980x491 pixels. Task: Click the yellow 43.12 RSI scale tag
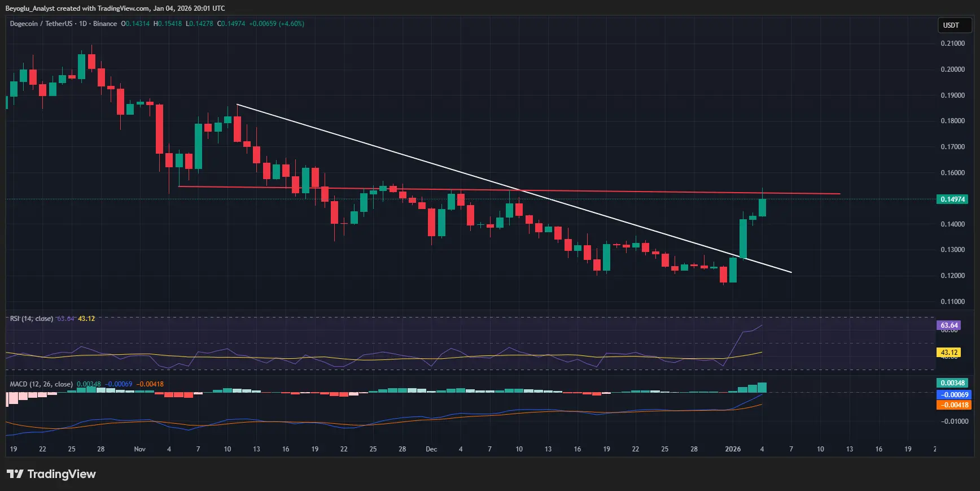(949, 353)
